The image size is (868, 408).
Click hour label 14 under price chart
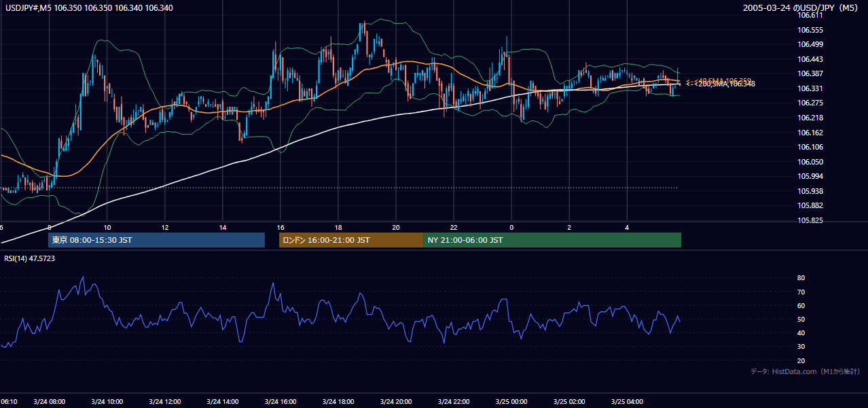point(222,227)
